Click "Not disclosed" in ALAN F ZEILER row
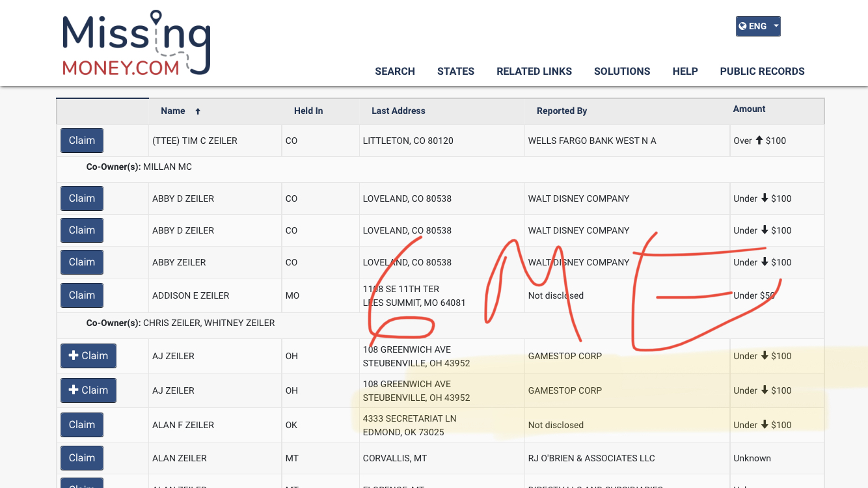 click(x=556, y=426)
